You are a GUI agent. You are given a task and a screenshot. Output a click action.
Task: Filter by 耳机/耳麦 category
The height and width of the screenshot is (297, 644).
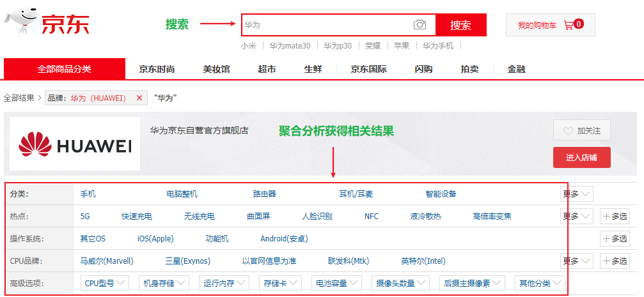click(356, 194)
